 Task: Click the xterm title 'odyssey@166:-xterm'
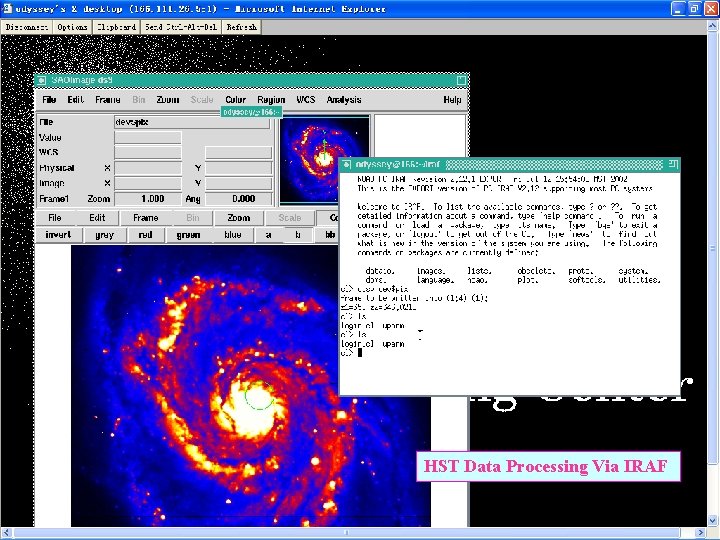click(x=398, y=164)
